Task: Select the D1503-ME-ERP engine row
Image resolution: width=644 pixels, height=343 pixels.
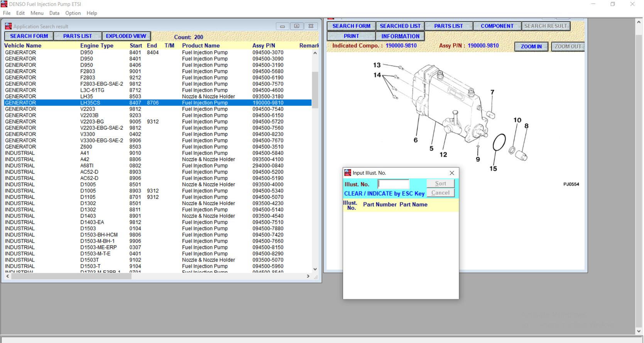Action: point(158,247)
